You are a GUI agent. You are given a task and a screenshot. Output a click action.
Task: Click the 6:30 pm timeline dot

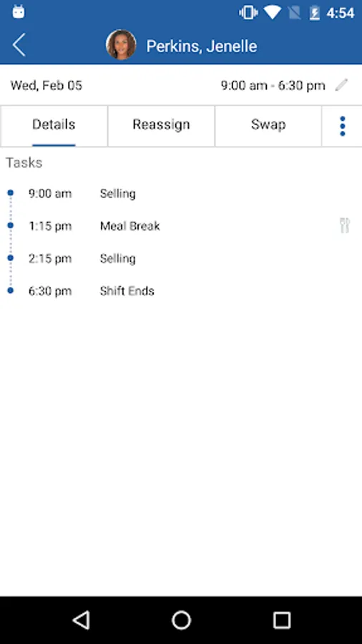click(10, 291)
